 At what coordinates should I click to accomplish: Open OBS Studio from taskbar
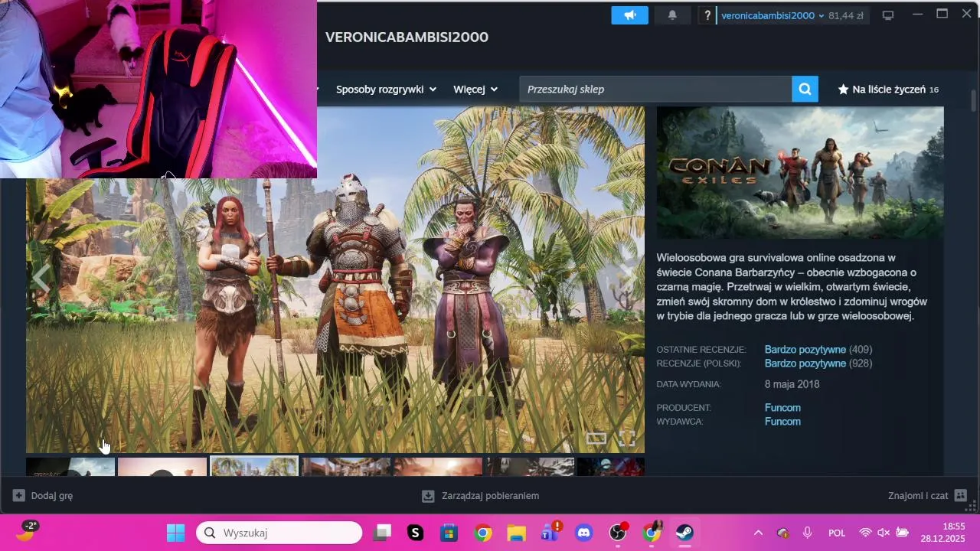point(618,533)
